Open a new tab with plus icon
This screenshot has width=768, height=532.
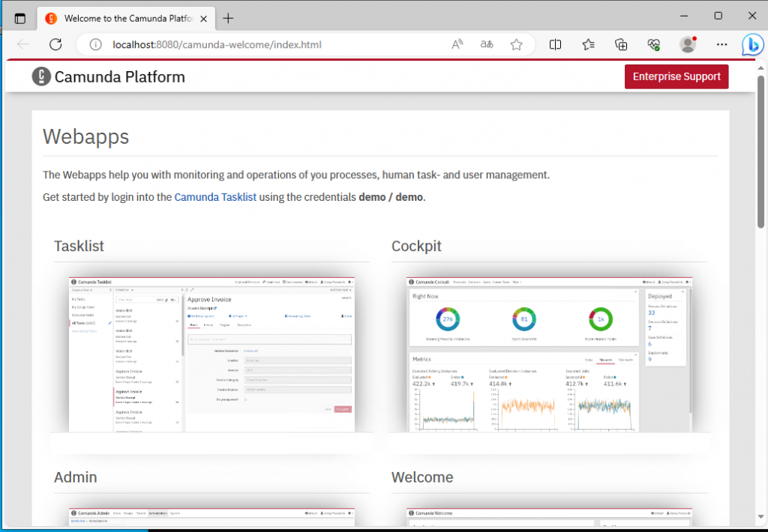(x=228, y=19)
